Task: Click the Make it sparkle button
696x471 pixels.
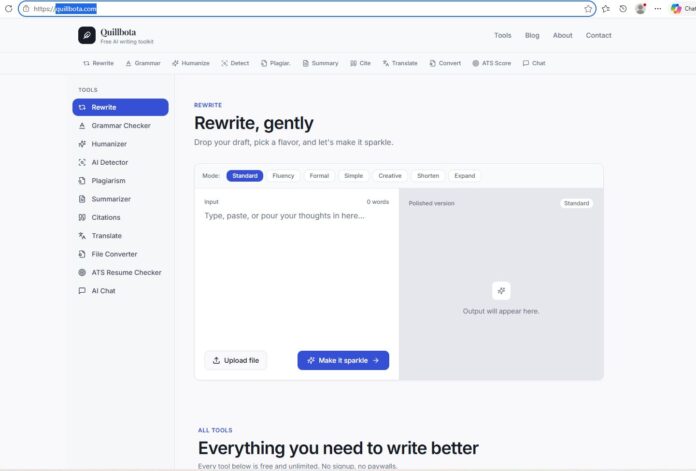Action: tap(343, 360)
